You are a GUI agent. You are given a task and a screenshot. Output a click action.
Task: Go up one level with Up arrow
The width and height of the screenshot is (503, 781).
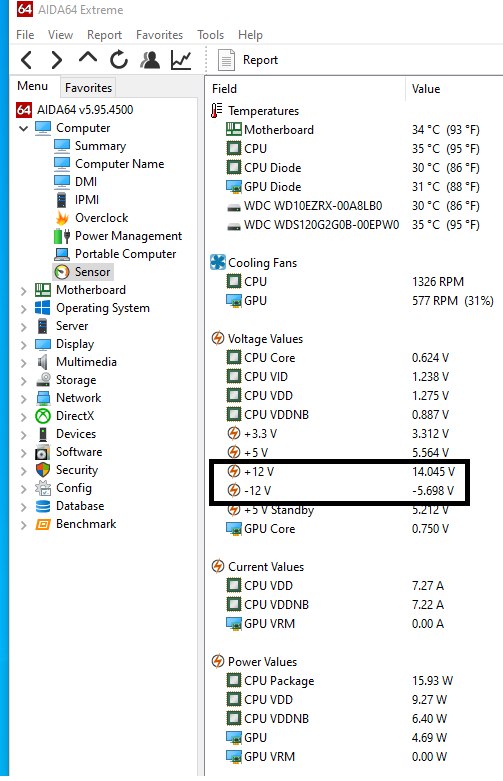coord(88,59)
